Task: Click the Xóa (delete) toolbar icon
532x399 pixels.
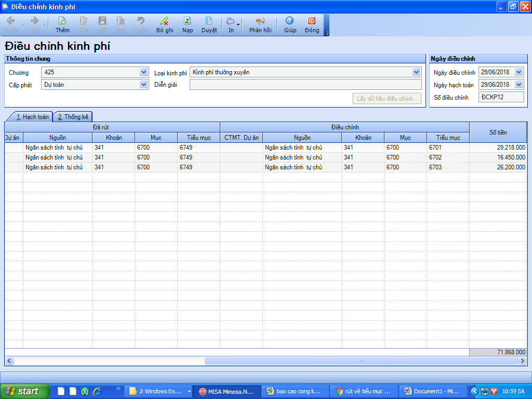Action: click(121, 21)
